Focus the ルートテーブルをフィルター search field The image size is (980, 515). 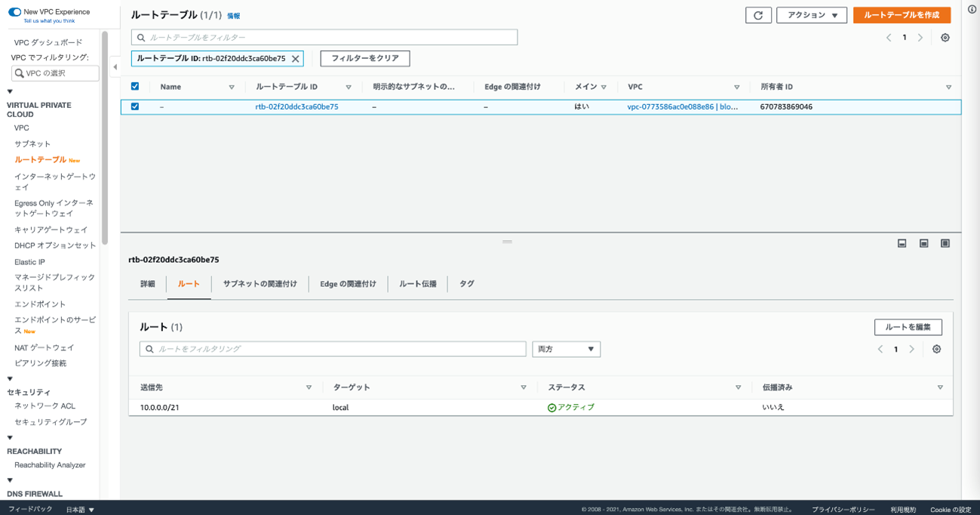(x=324, y=37)
